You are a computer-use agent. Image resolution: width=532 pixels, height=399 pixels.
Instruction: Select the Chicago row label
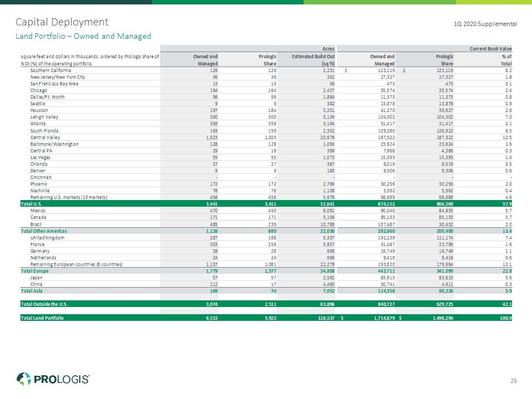click(x=39, y=90)
